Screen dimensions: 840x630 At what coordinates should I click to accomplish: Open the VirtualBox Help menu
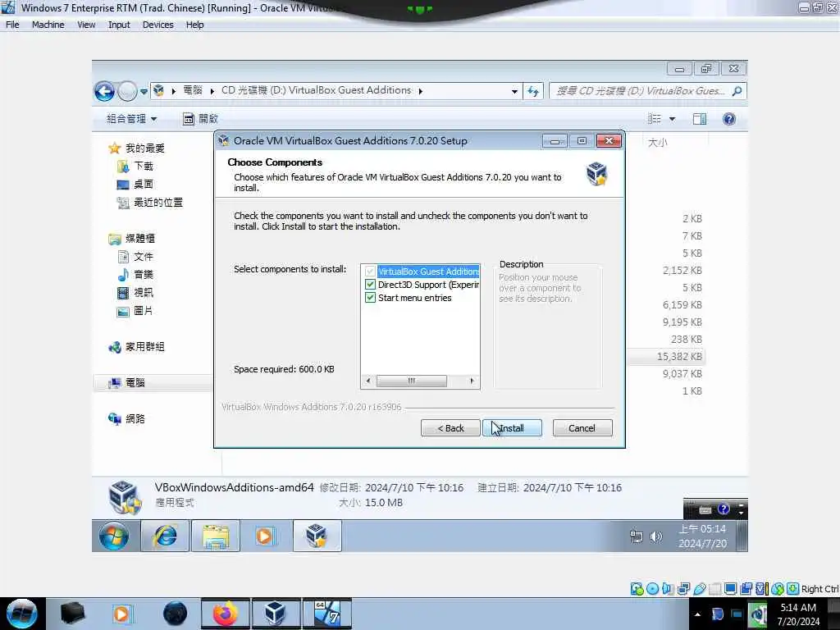coord(195,25)
